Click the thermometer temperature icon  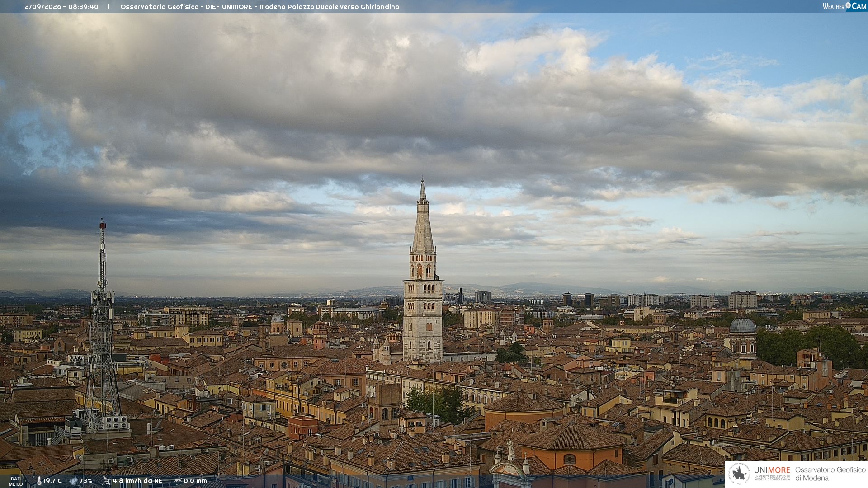coord(39,481)
